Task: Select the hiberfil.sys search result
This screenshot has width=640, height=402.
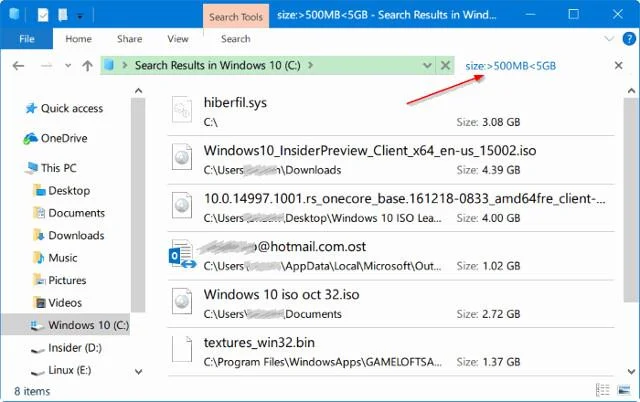Action: (391, 111)
